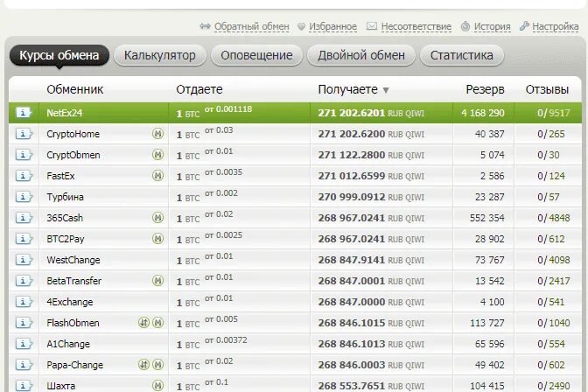Open the NetEx24 exchanger

tap(64, 113)
